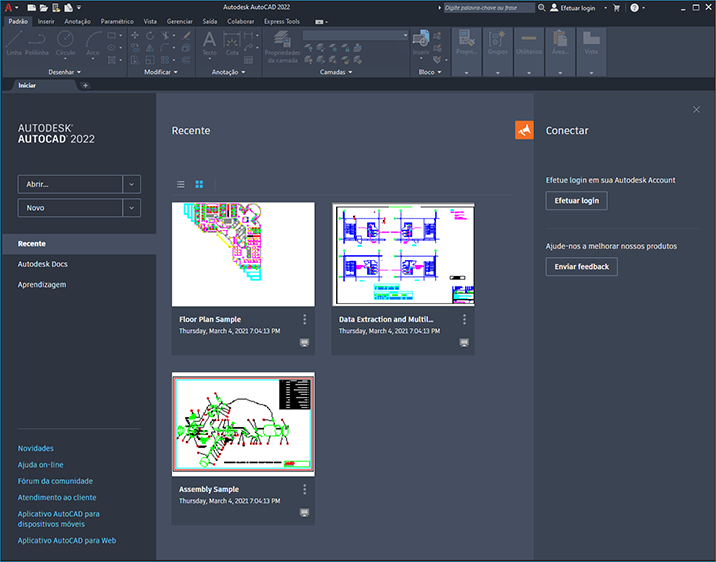The image size is (716, 562).
Task: Open the Gerenciar ribbon tab
Action: click(179, 21)
